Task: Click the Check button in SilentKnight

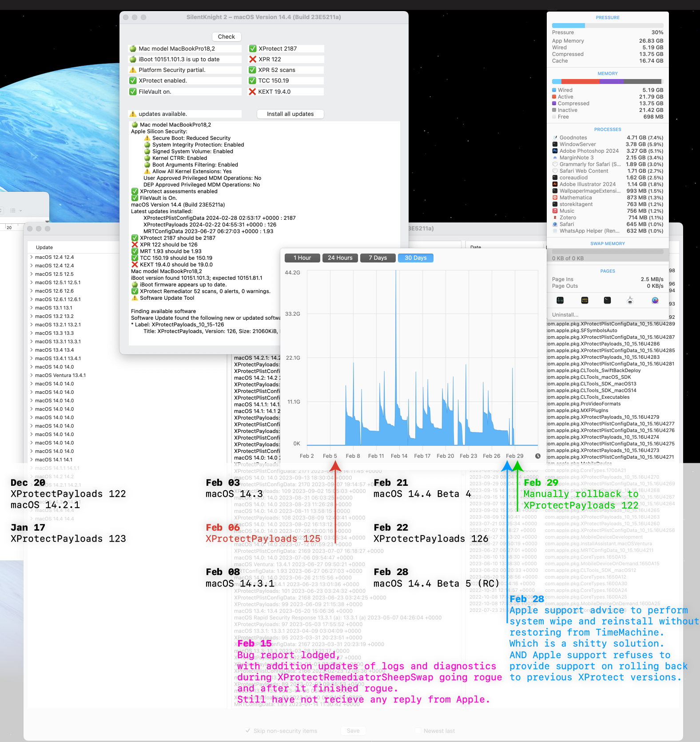Action: pos(227,37)
